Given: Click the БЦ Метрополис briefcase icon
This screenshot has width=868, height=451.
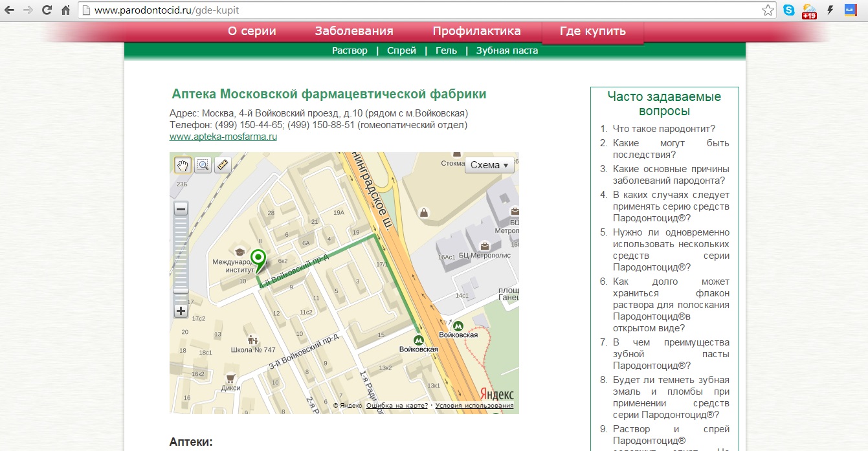Looking at the screenshot, I should [484, 246].
